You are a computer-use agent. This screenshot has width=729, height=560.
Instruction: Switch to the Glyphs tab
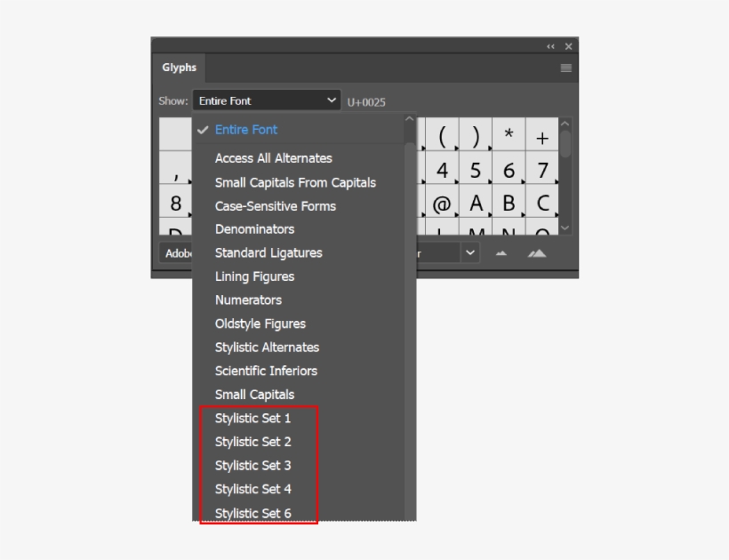[x=178, y=67]
